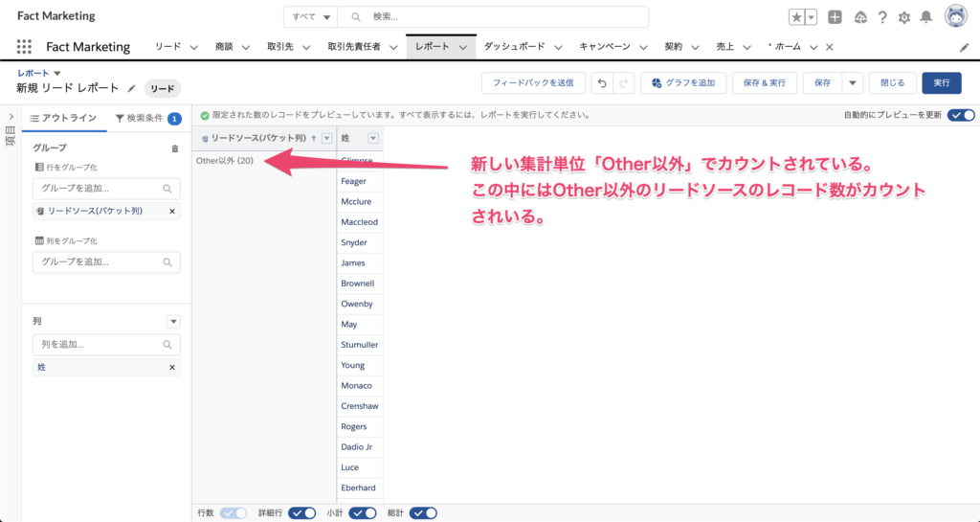The image size is (980, 522).
Task: Toggle the 小計 switch
Action: pyautogui.click(x=363, y=513)
